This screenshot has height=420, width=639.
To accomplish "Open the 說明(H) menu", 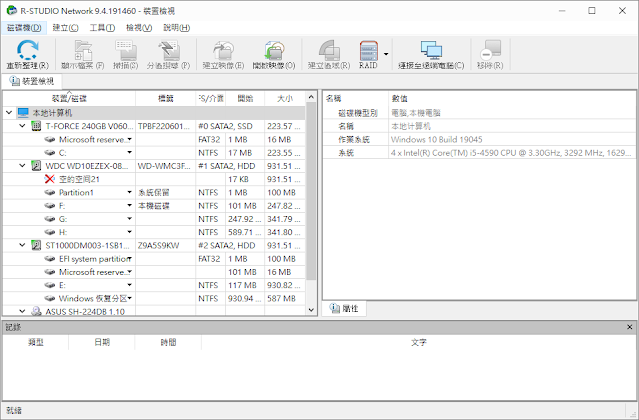I will (176, 28).
